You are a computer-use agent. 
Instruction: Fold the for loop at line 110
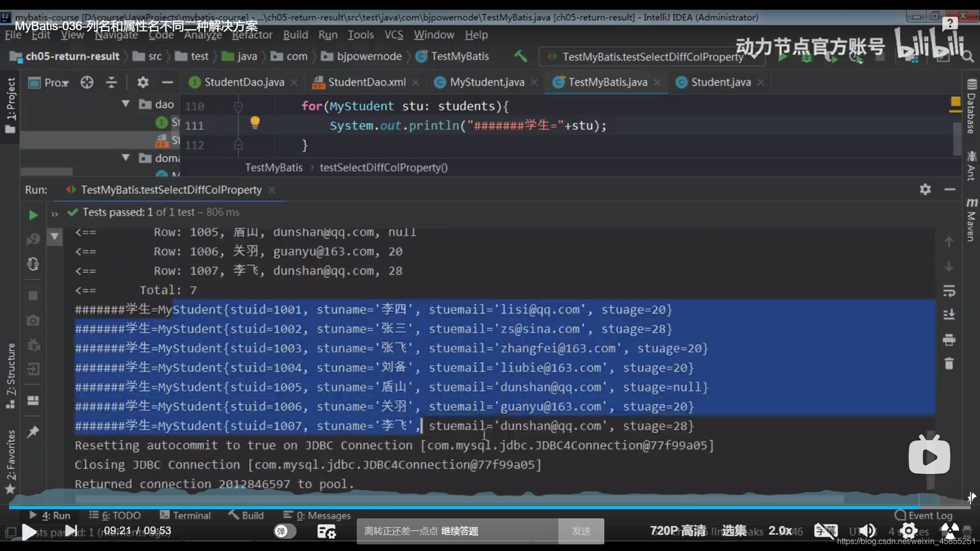(238, 106)
